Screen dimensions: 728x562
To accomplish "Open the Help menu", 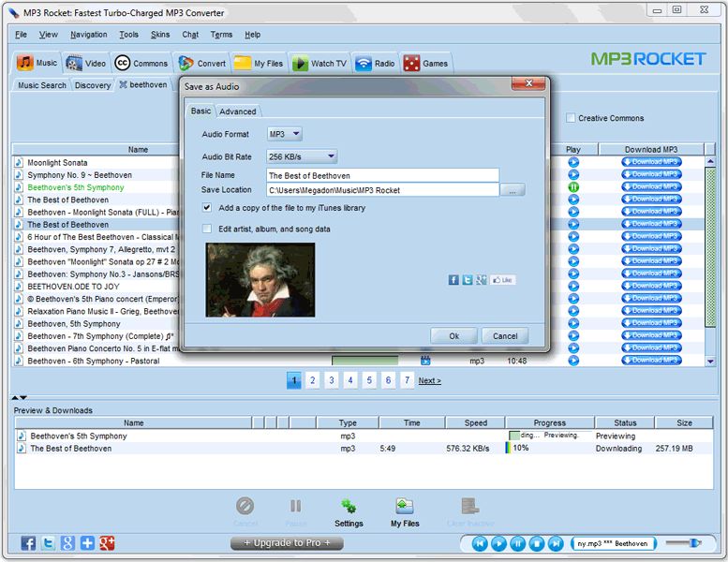I will tap(253, 35).
